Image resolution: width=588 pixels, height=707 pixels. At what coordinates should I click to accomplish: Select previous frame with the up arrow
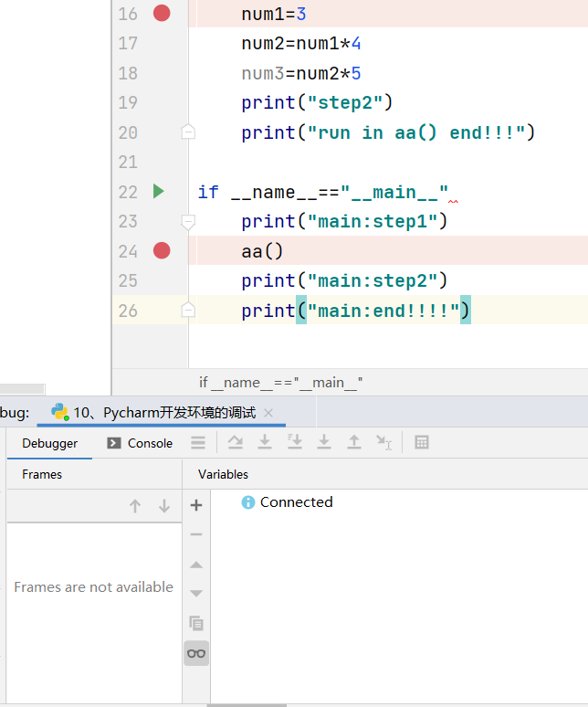(135, 506)
